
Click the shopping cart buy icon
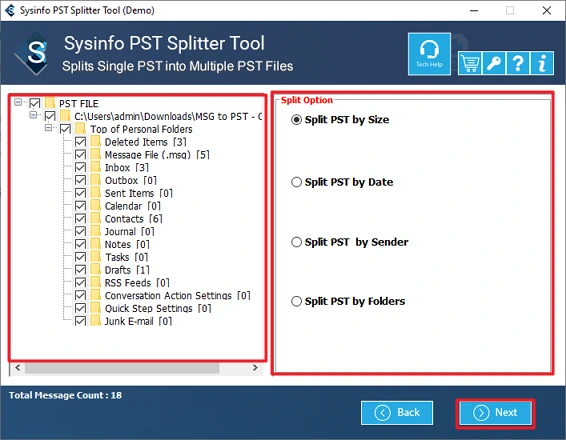[470, 63]
